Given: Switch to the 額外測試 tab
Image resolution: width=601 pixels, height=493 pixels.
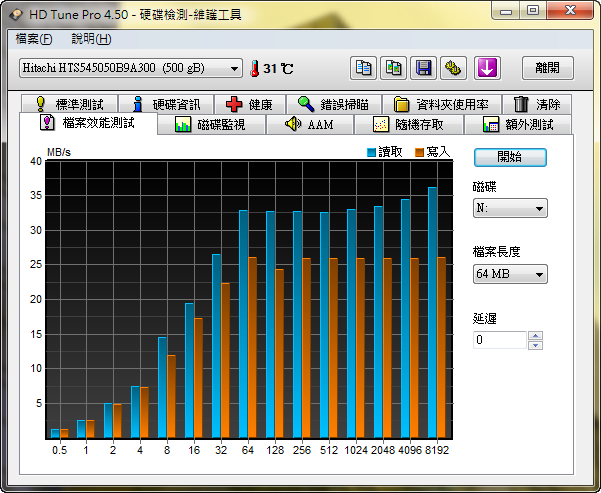Looking at the screenshot, I should coord(518,125).
